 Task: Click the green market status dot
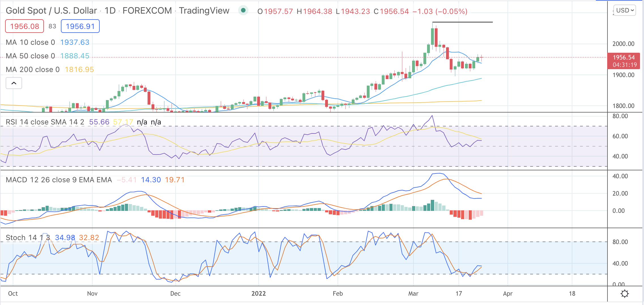243,11
